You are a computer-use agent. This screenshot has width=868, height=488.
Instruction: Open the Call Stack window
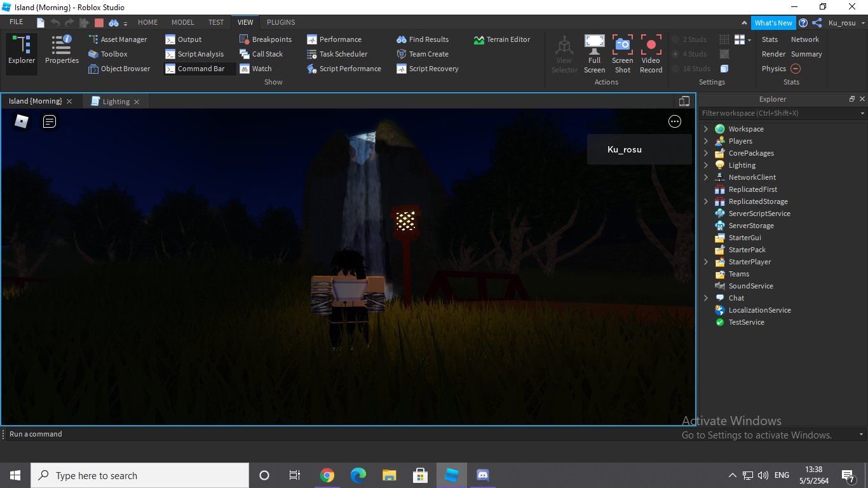coord(261,54)
